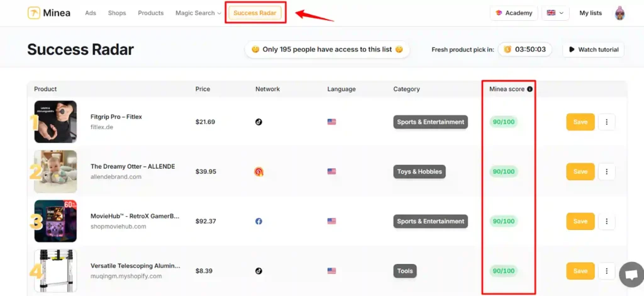Expand the Magic Search dropdown
Screen dimensions: 644x296
(198, 13)
